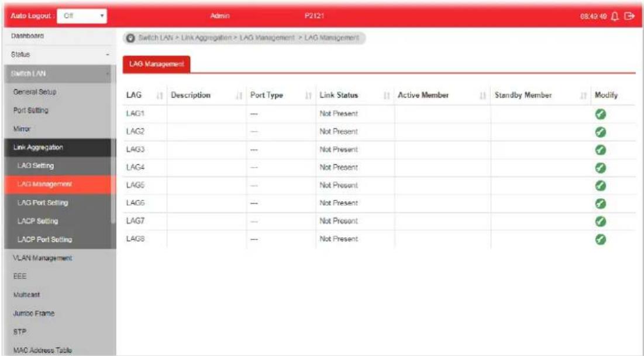Click the clock time in header
The width and height of the screenshot is (644, 356).
coord(593,16)
